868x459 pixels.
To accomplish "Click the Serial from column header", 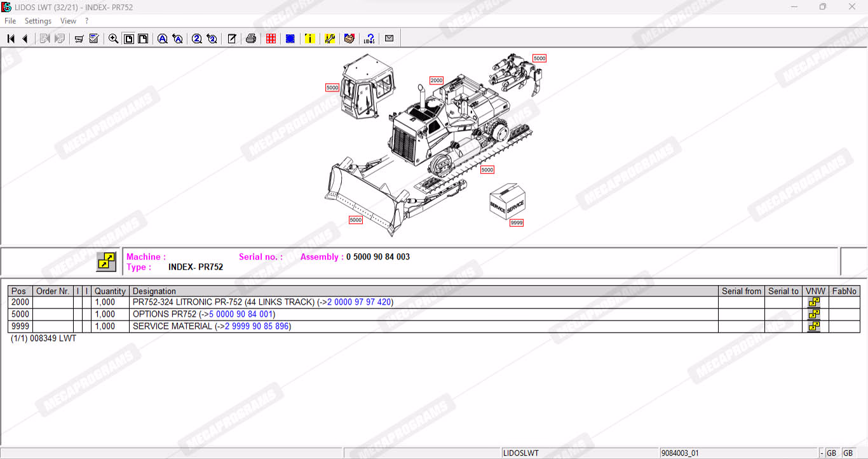I will pyautogui.click(x=742, y=291).
